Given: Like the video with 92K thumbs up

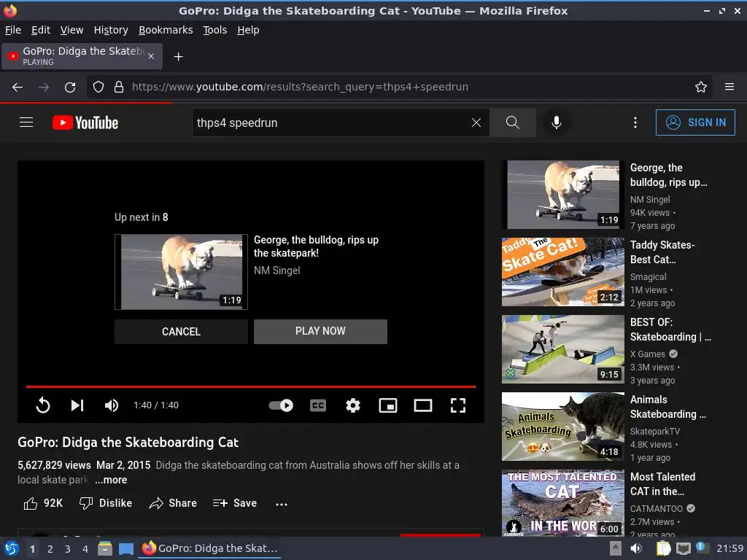Looking at the screenshot, I should (x=43, y=503).
